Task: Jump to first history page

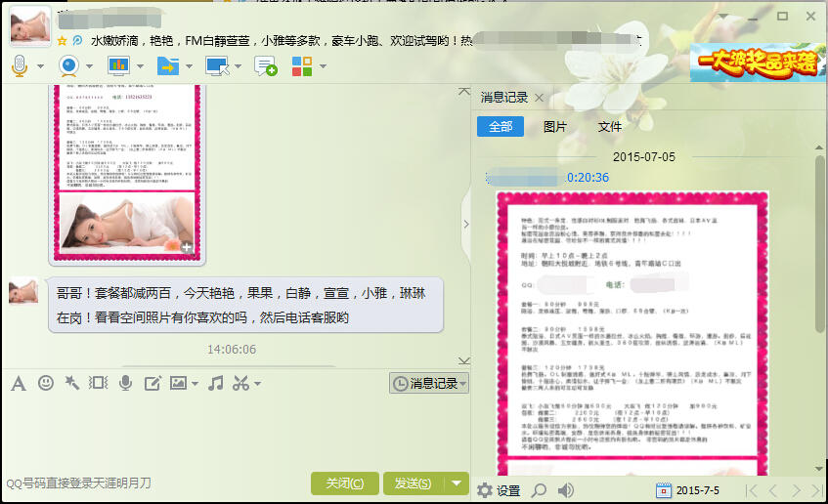Action: 751,490
